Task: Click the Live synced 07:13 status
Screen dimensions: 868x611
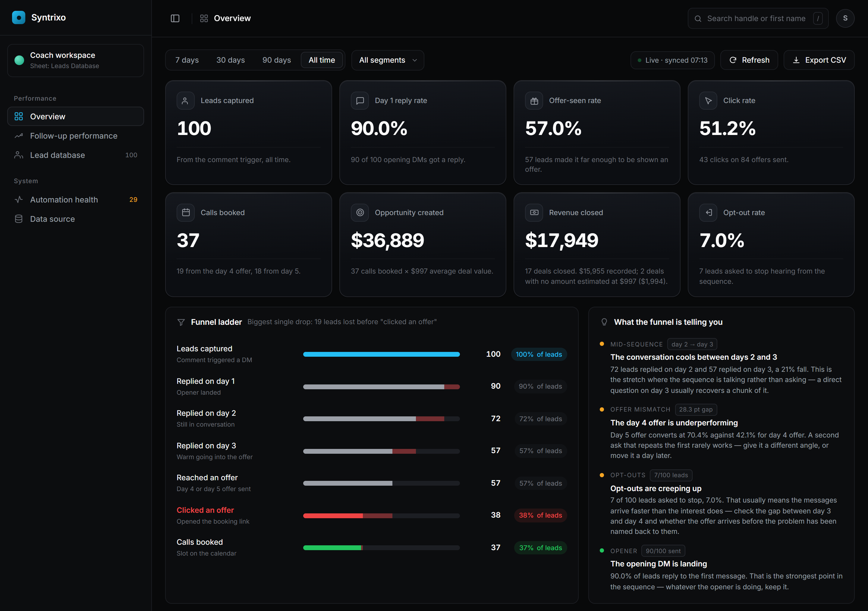Action: click(672, 60)
